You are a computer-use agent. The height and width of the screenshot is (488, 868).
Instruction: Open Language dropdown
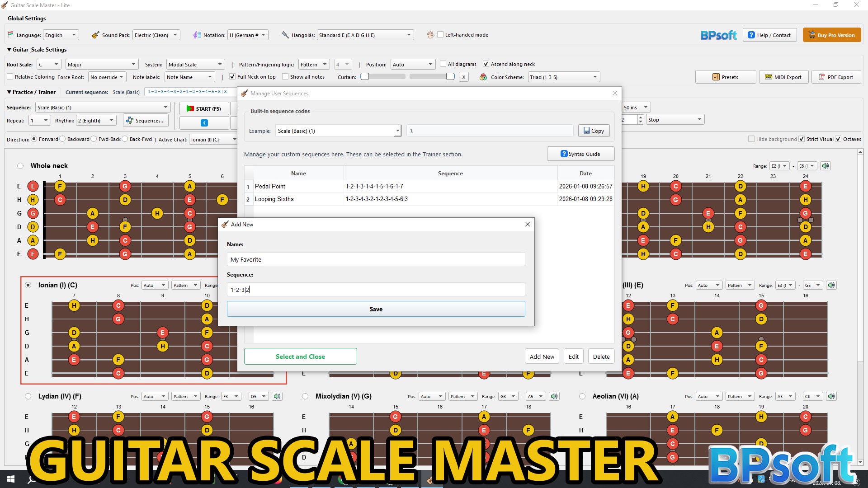61,35
